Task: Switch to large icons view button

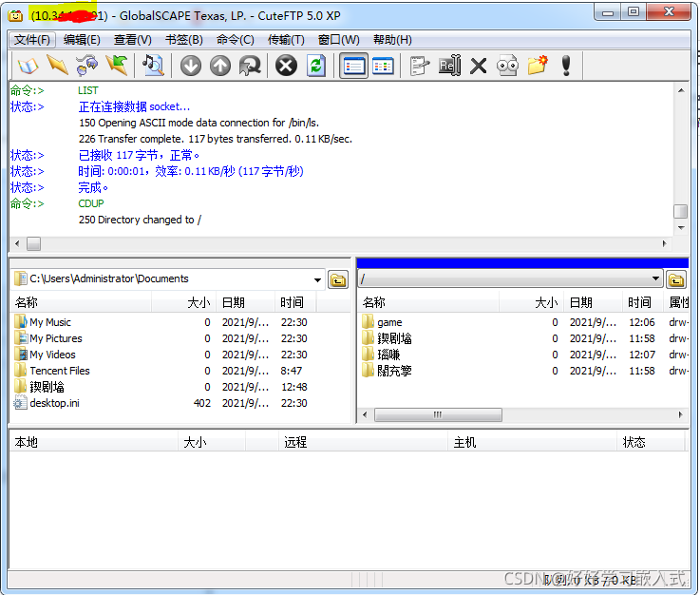Action: [383, 67]
